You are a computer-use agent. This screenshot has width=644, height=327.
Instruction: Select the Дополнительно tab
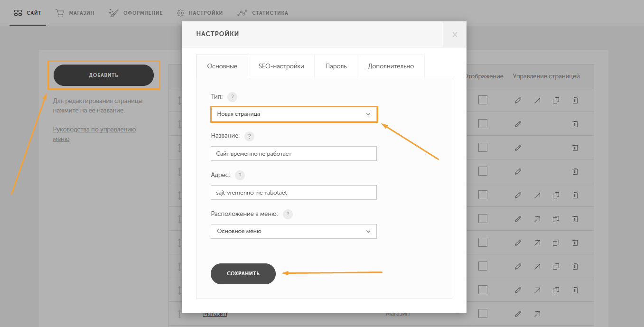[x=391, y=66]
